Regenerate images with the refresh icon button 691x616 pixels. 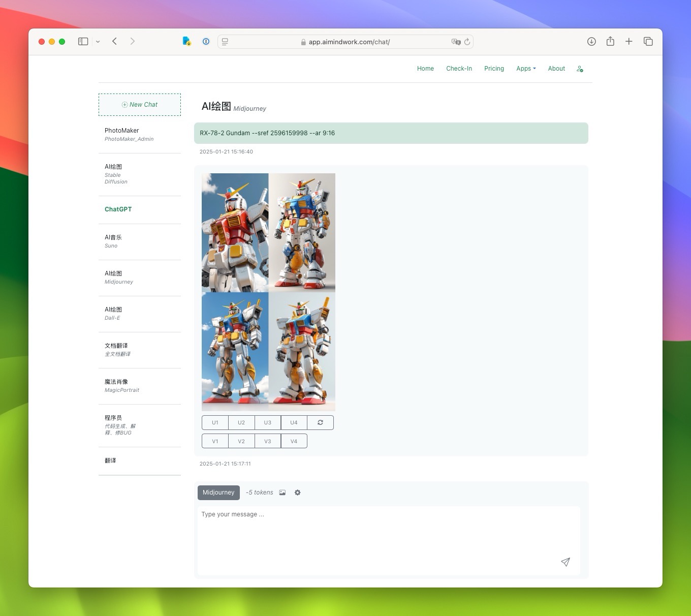click(320, 422)
